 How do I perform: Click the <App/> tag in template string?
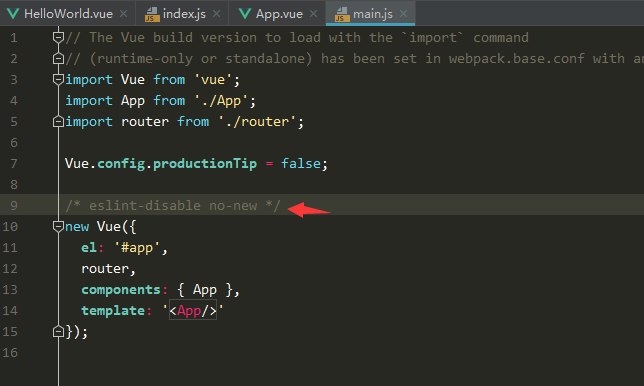[x=193, y=310]
